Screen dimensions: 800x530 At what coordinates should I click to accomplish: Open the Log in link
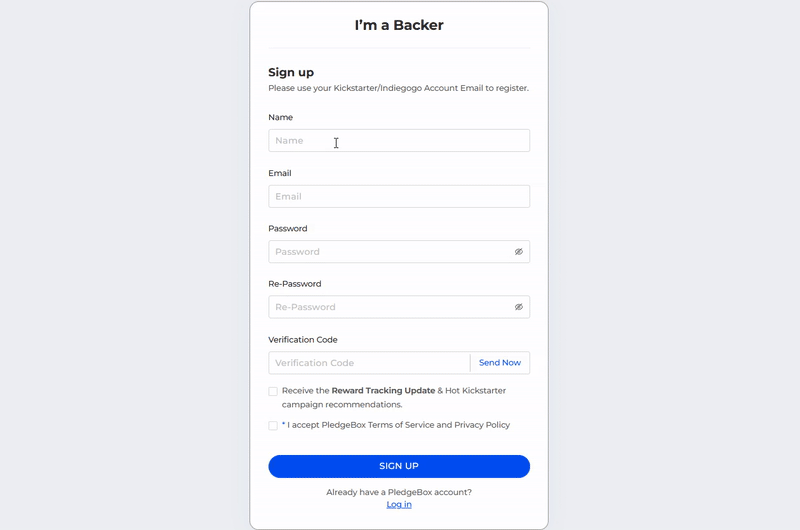tap(399, 505)
